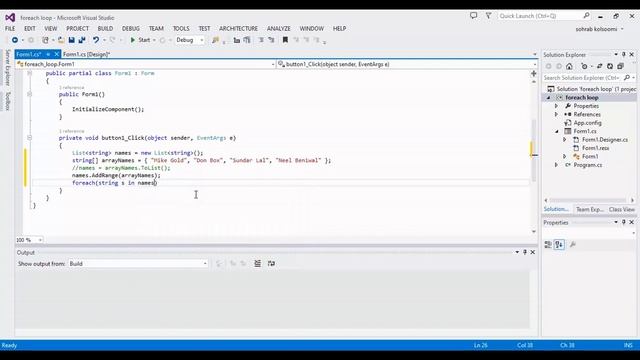
Task: Open the BUILD menu
Action: [x=105, y=29]
